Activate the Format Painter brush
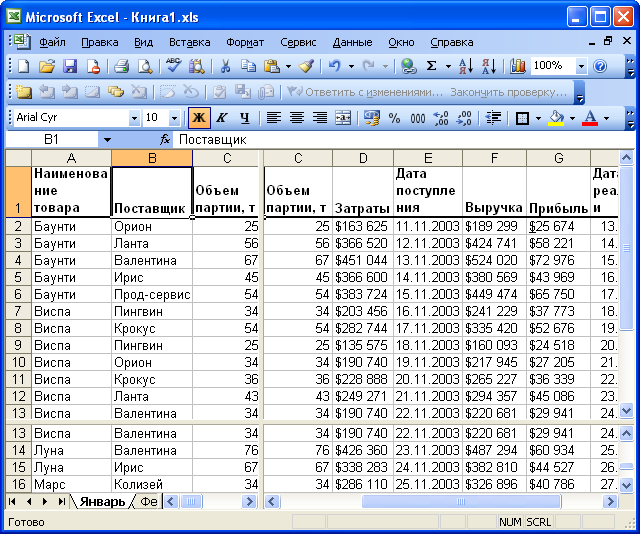Image resolution: width=640 pixels, height=534 pixels. [x=306, y=66]
